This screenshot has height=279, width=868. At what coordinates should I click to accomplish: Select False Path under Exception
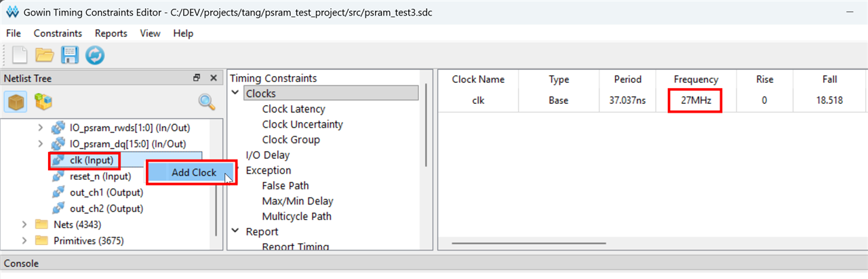click(x=285, y=185)
